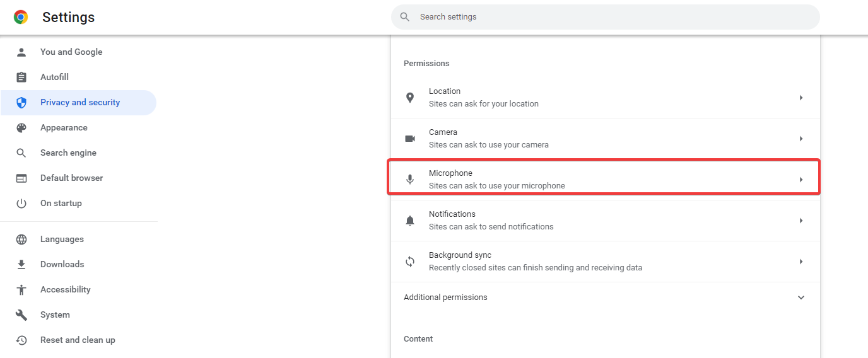Viewport: 868px width, 358px height.
Task: Click the System wrench icon
Action: point(21,315)
